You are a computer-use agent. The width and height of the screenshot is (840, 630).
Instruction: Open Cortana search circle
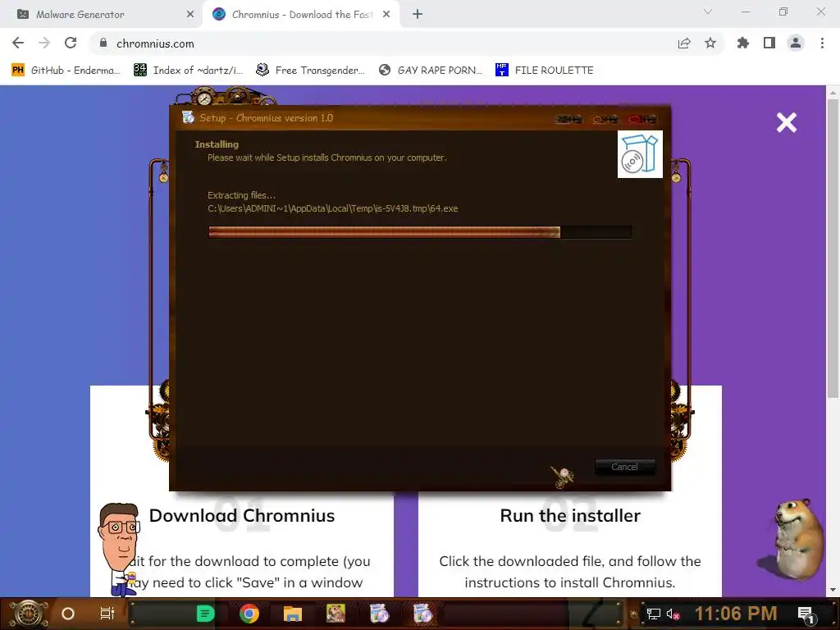point(68,614)
